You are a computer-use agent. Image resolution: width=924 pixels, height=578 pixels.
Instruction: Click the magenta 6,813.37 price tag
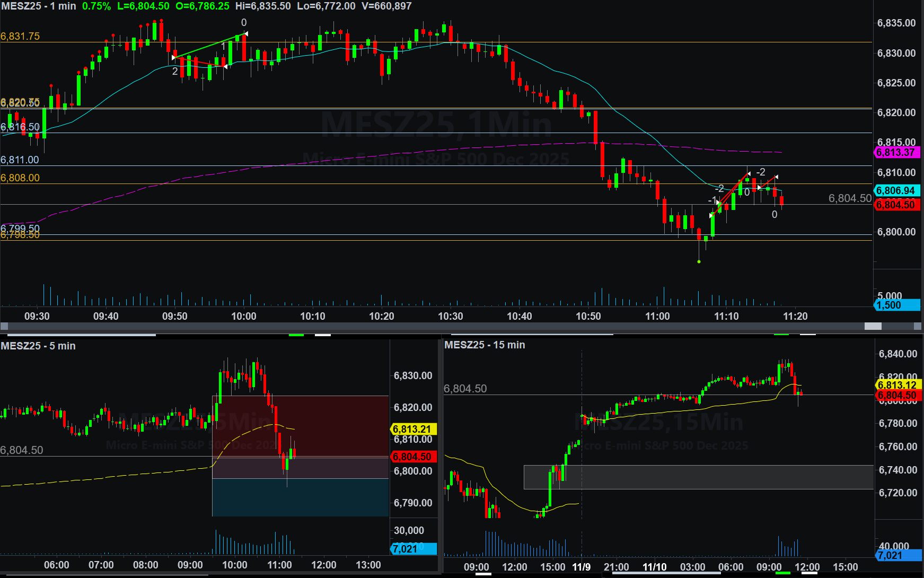coord(895,152)
